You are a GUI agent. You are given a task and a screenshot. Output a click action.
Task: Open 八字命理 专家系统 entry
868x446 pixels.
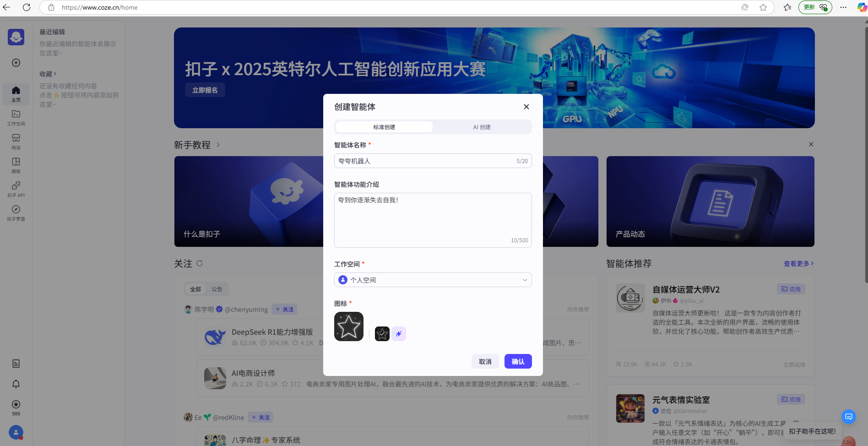[x=266, y=440]
